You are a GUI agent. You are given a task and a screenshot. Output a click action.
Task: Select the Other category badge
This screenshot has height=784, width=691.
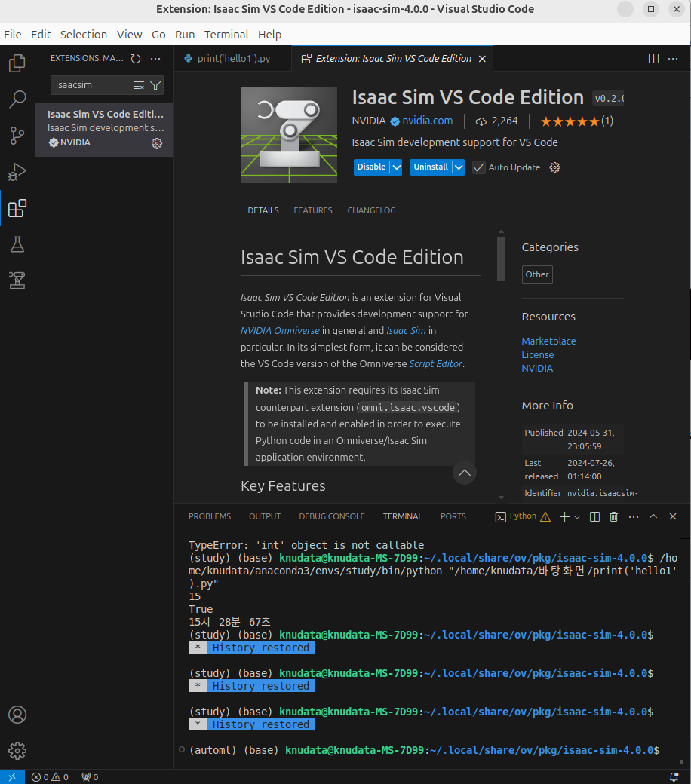(x=537, y=274)
